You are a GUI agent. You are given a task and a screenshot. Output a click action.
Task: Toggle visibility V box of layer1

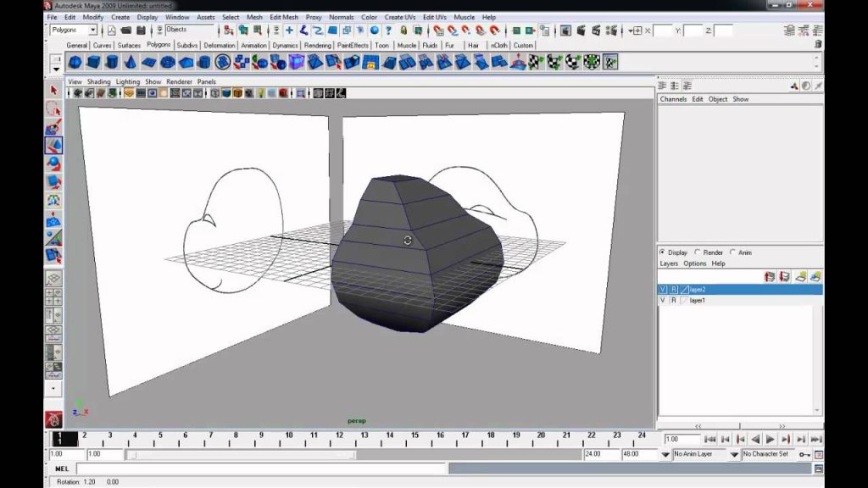coord(663,300)
